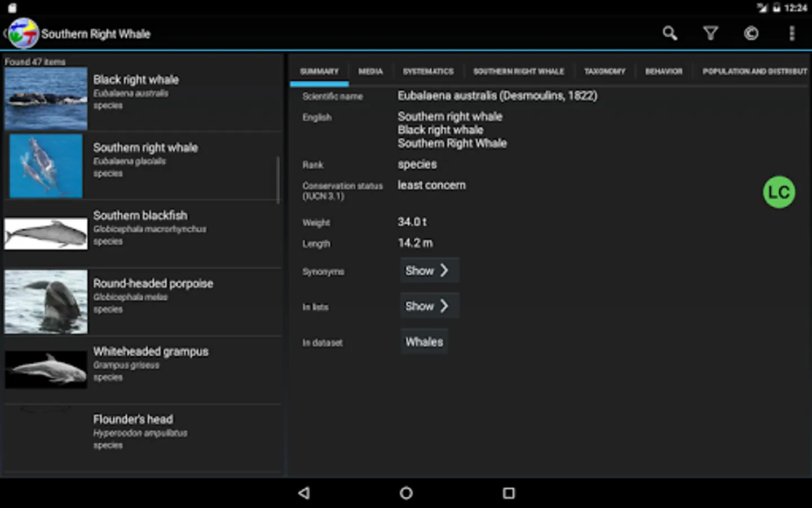Tap the Android back button

click(304, 493)
